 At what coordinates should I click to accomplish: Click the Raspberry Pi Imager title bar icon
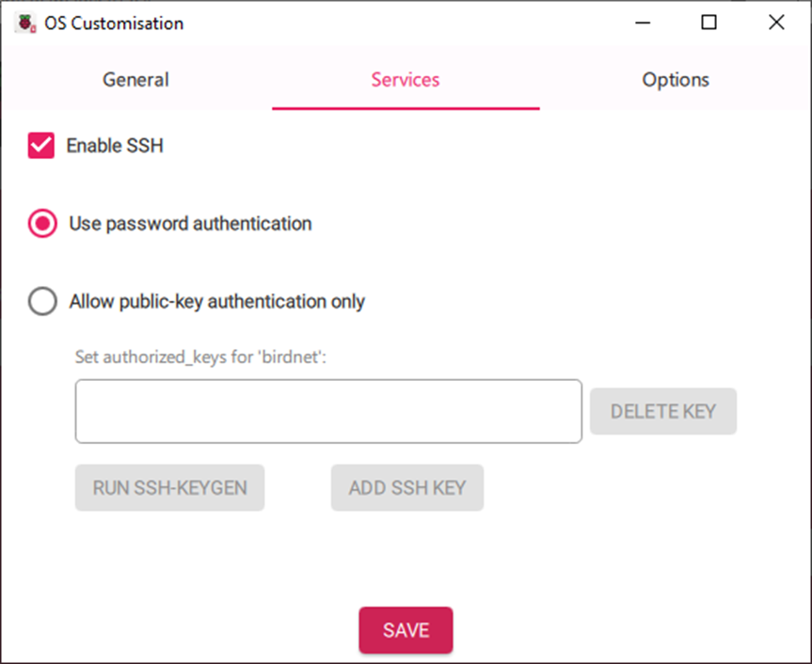[x=26, y=24]
